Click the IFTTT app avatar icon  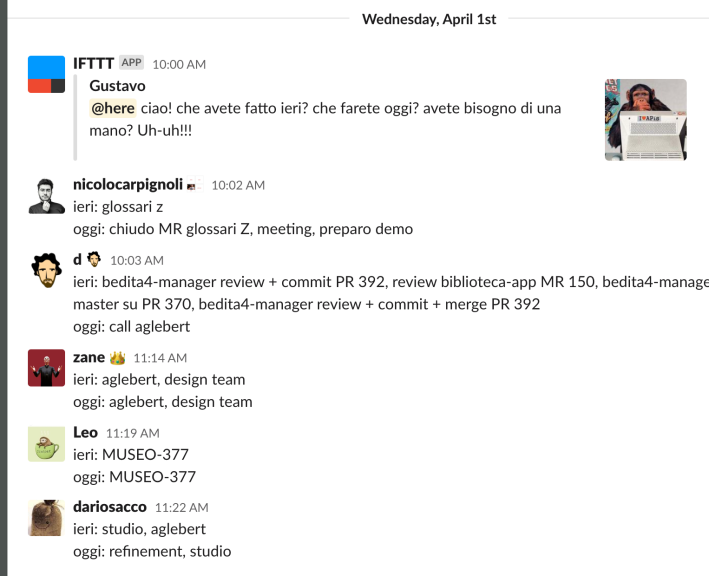click(x=46, y=73)
